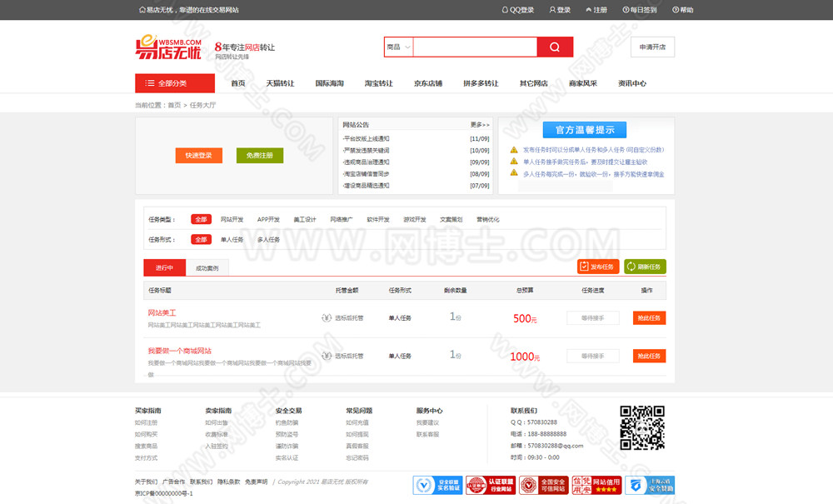Click 等待接手 status for 网站美工 task
Image resolution: width=833 pixels, height=504 pixels.
(x=593, y=317)
